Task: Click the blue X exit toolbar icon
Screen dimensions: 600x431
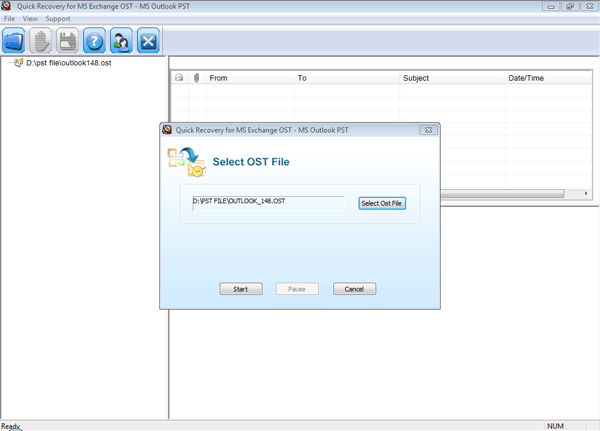Action: click(x=148, y=40)
